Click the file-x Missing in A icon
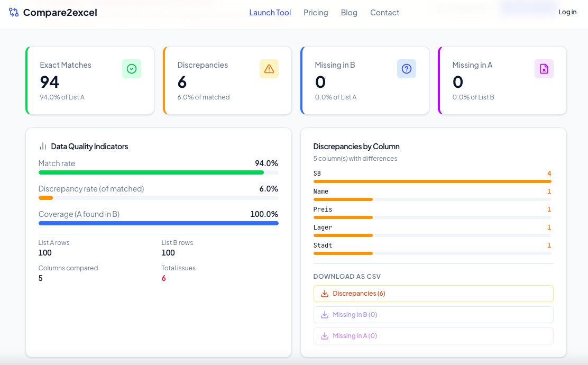This screenshot has height=365, width=588. 544,69
